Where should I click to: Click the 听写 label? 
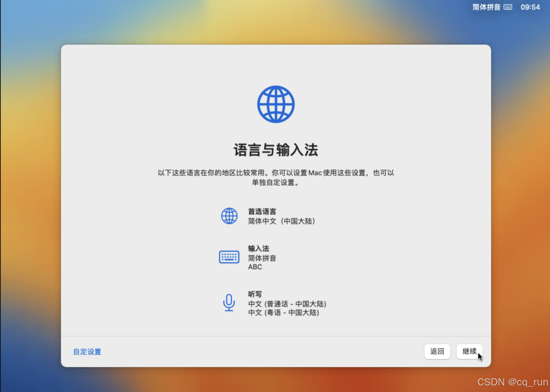click(255, 294)
